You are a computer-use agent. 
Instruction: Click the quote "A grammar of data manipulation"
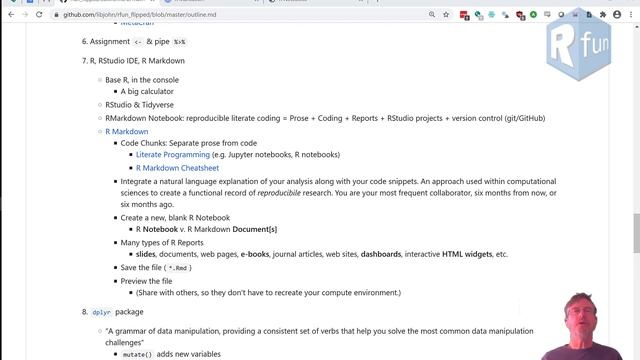click(319, 337)
